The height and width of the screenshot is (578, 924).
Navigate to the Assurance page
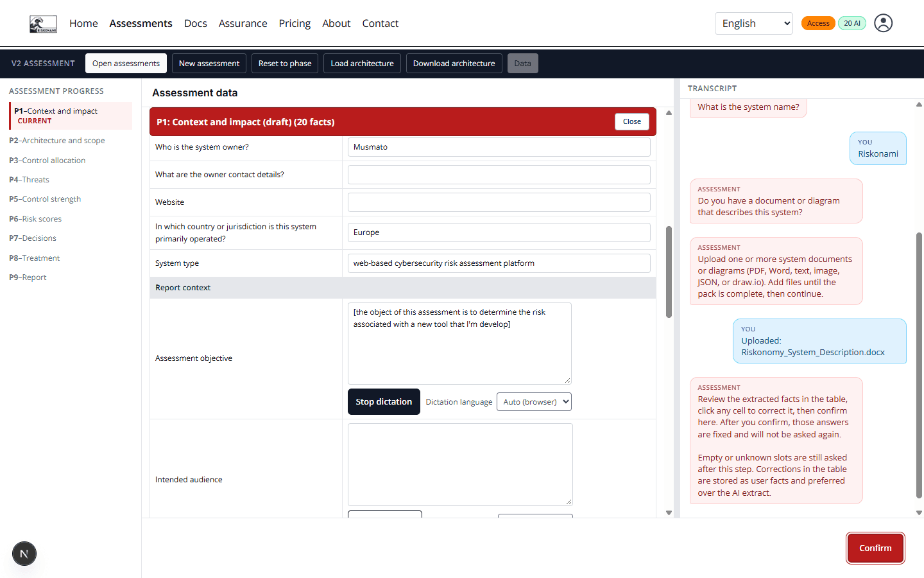pyautogui.click(x=243, y=24)
